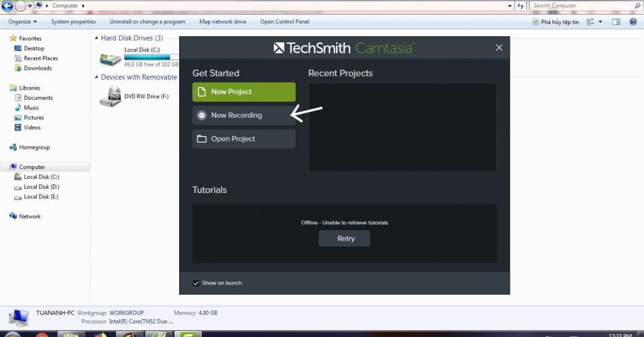Open Local Disk (C:) in navigation tree

42,177
